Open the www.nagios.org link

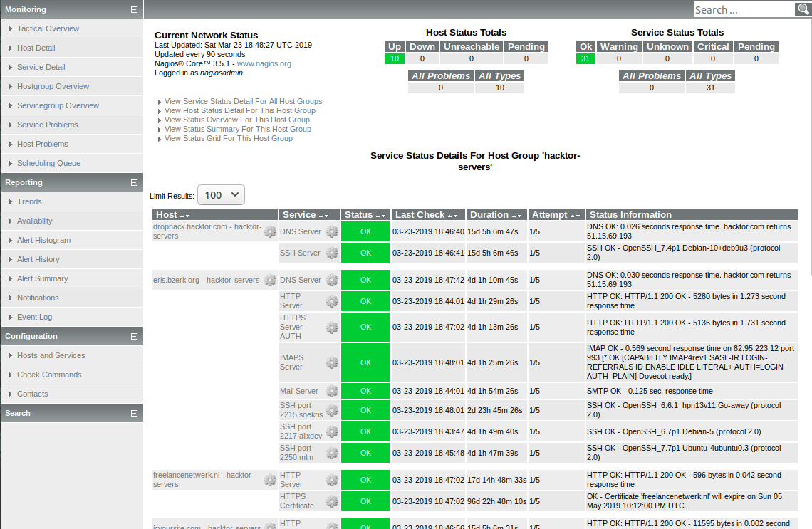pyautogui.click(x=264, y=63)
